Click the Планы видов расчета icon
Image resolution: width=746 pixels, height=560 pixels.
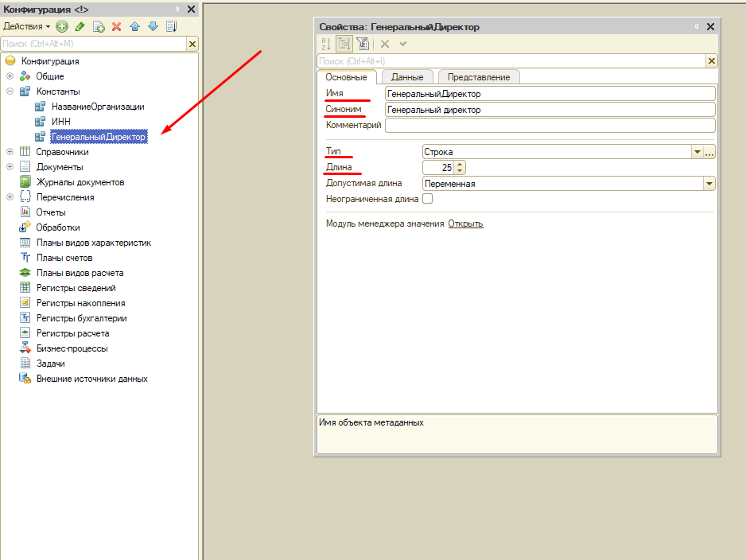click(x=25, y=273)
